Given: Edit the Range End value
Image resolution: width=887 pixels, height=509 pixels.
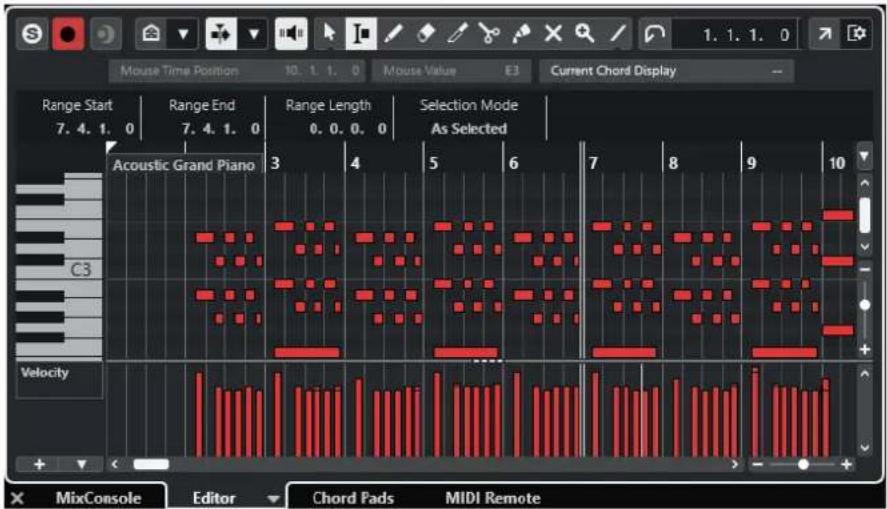Looking at the screenshot, I should coord(221,129).
